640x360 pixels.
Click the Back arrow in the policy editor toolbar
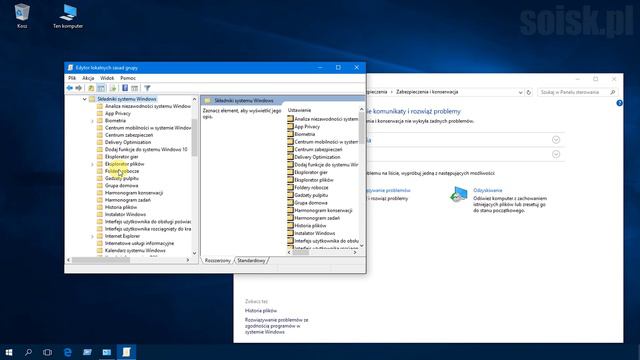click(70, 88)
